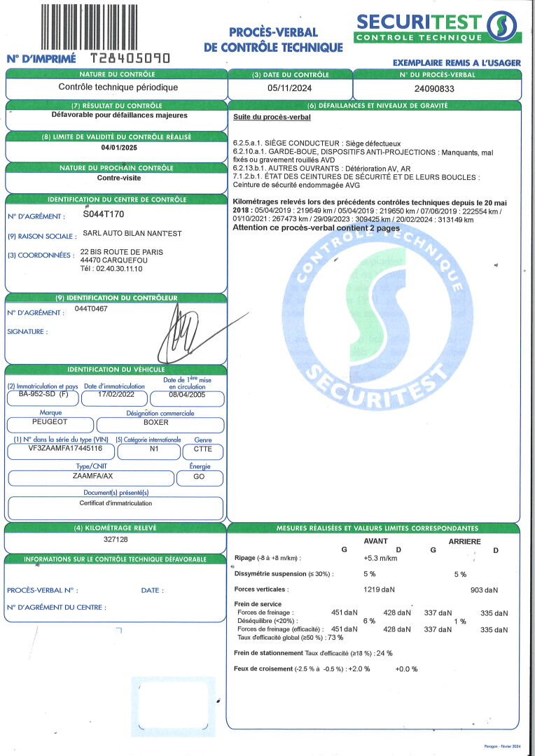Click the previous mileage reading 313149 km

(454, 220)
